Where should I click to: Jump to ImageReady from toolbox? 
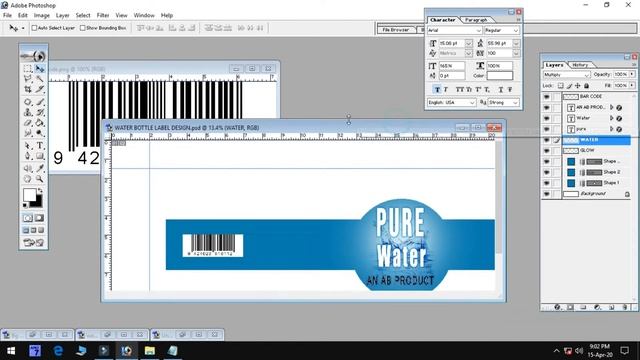coord(33,243)
